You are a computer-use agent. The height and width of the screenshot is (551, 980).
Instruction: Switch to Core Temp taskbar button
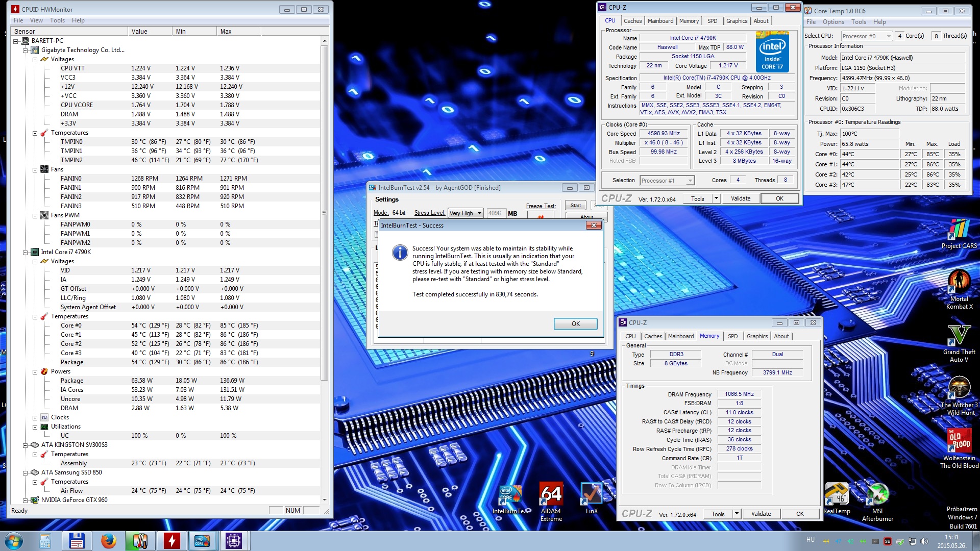pyautogui.click(x=140, y=541)
